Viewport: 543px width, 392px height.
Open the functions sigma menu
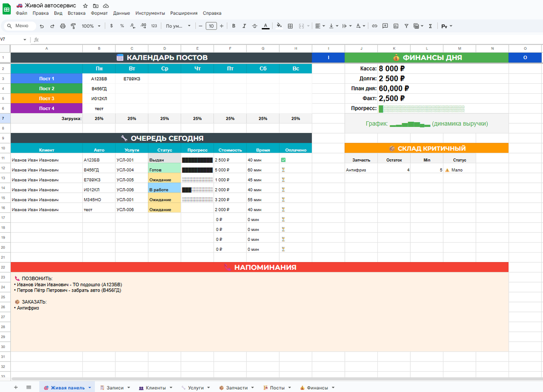430,26
